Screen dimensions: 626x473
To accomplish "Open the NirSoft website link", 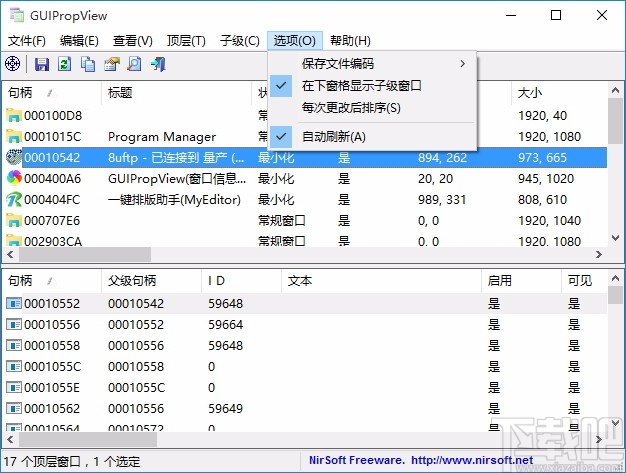I will [472, 460].
